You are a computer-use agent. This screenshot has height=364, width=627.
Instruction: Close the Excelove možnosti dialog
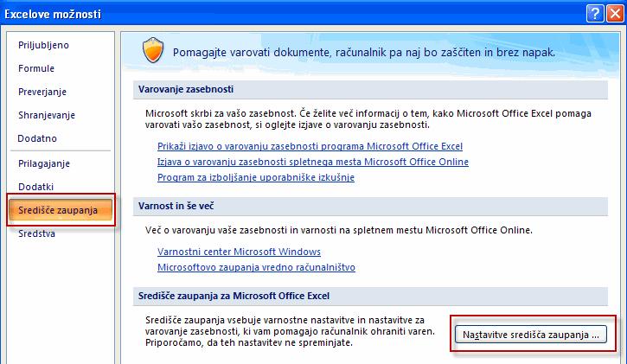[615, 14]
